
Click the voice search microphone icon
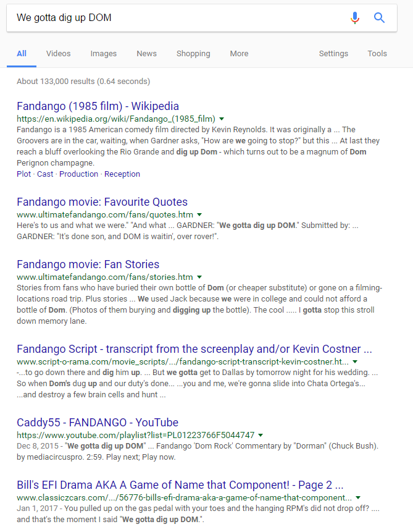355,18
